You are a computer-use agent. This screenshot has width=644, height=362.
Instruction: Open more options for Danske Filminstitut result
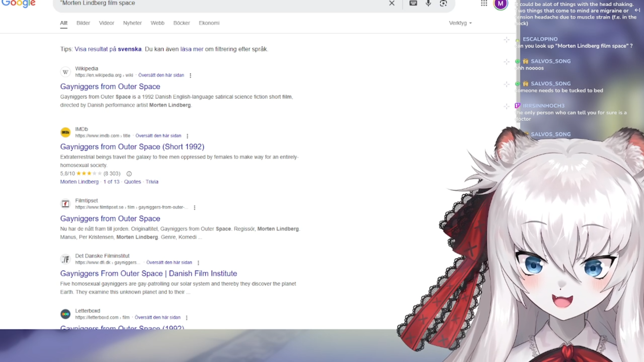click(x=198, y=263)
